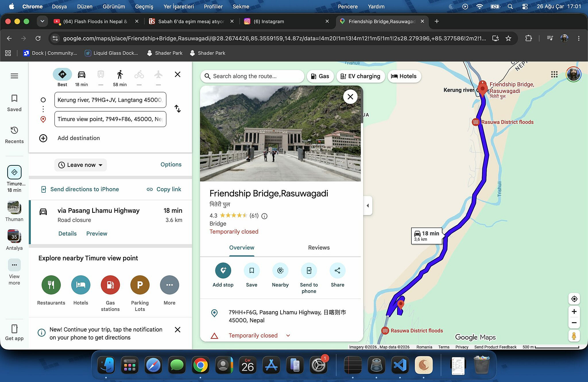Open the Saved places panel
Image resolution: width=588 pixels, height=382 pixels.
click(x=14, y=103)
